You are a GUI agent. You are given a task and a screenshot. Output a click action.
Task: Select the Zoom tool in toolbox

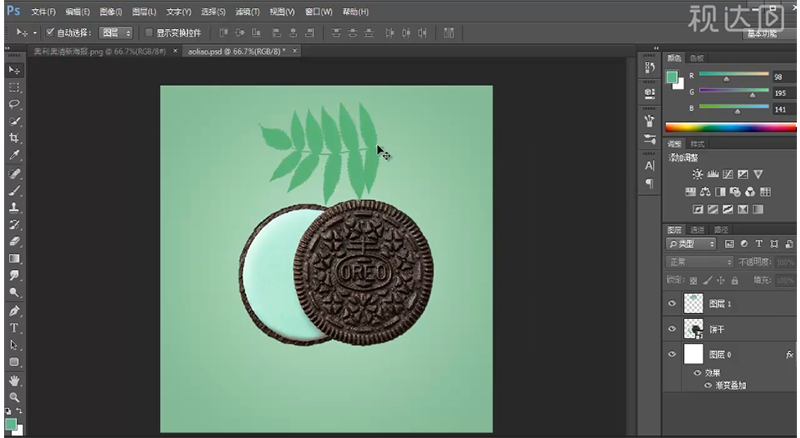[x=14, y=397]
